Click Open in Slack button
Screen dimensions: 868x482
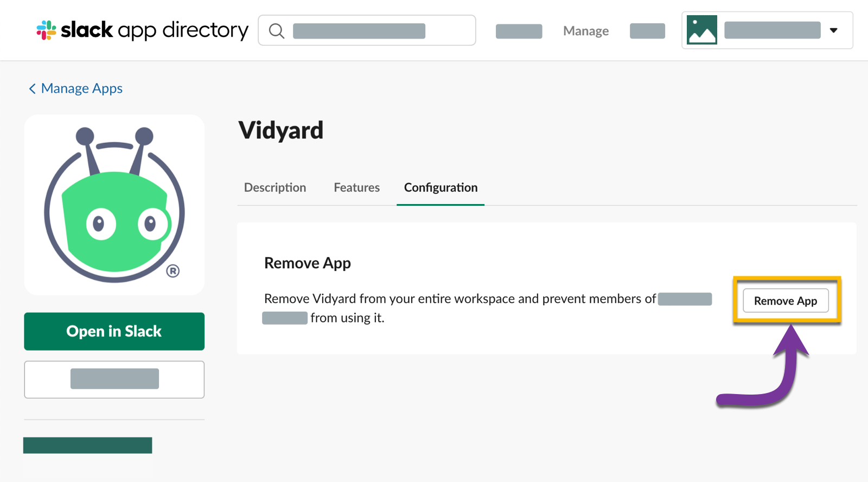coord(114,331)
